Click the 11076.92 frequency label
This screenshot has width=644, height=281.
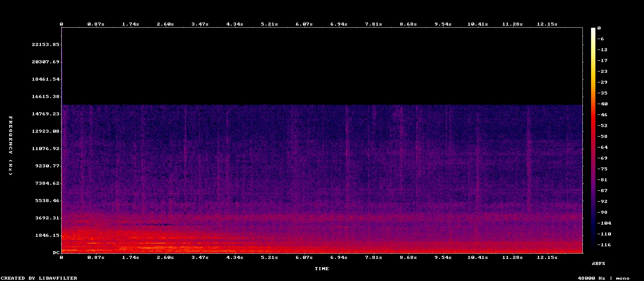pos(46,149)
